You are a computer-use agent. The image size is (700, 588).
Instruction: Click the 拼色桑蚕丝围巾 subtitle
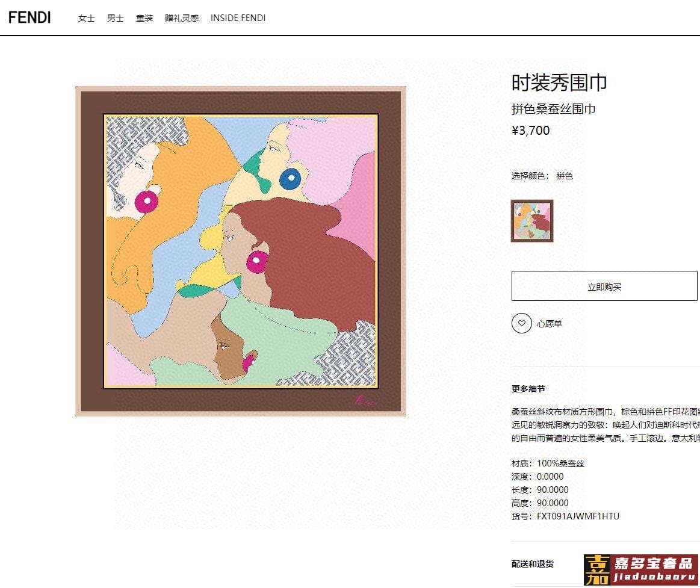click(x=553, y=108)
